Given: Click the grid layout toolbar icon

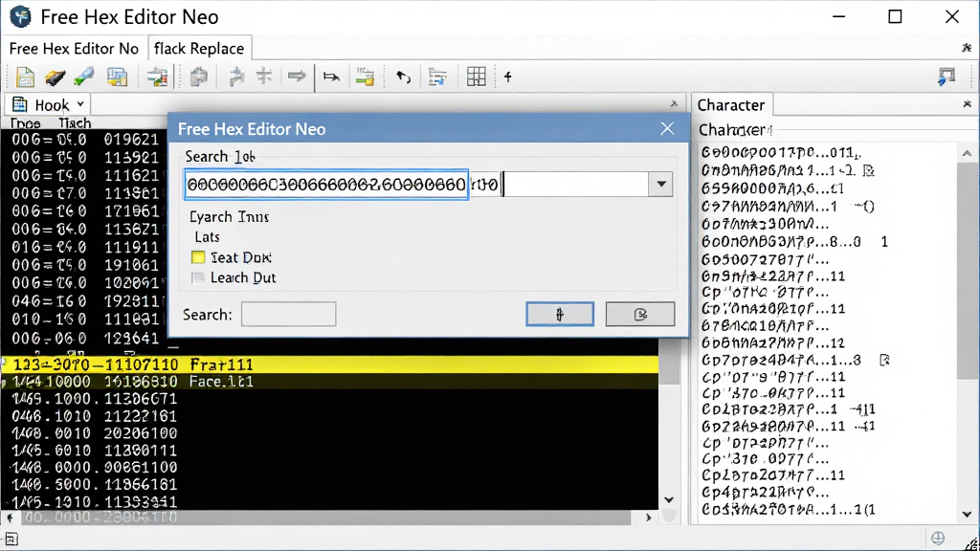Looking at the screenshot, I should click(477, 77).
